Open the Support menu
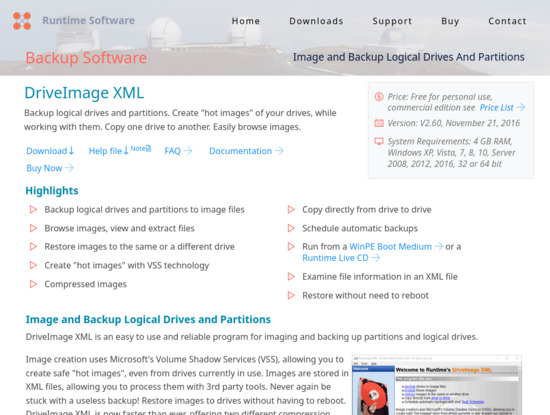 pos(392,21)
